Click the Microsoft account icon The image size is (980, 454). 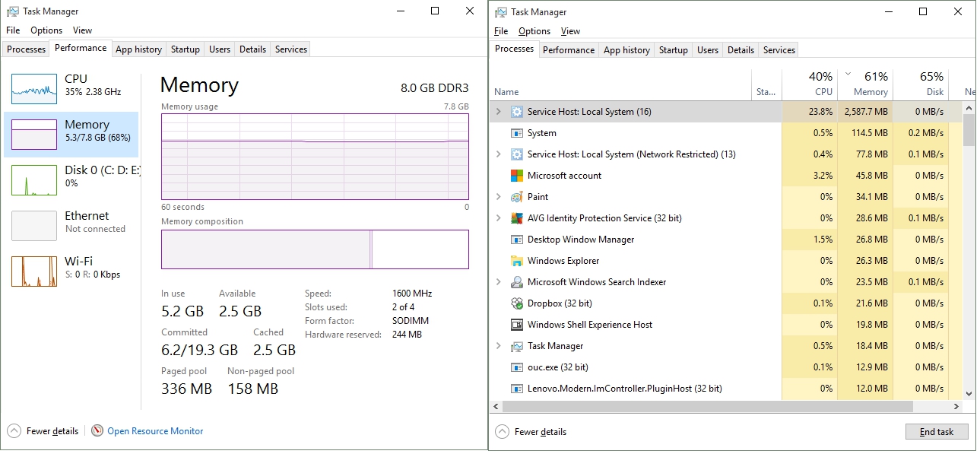(x=516, y=176)
